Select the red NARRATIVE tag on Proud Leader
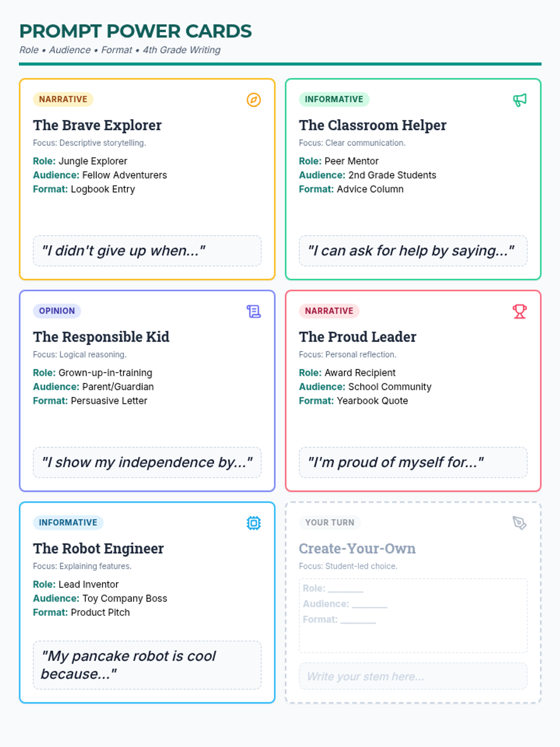The width and height of the screenshot is (560, 747). click(x=329, y=311)
